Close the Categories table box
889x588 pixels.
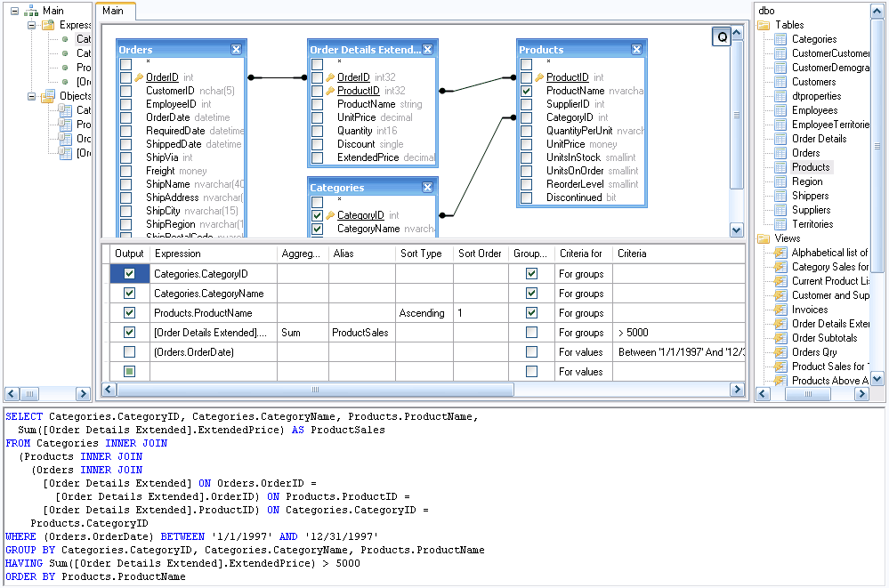428,187
